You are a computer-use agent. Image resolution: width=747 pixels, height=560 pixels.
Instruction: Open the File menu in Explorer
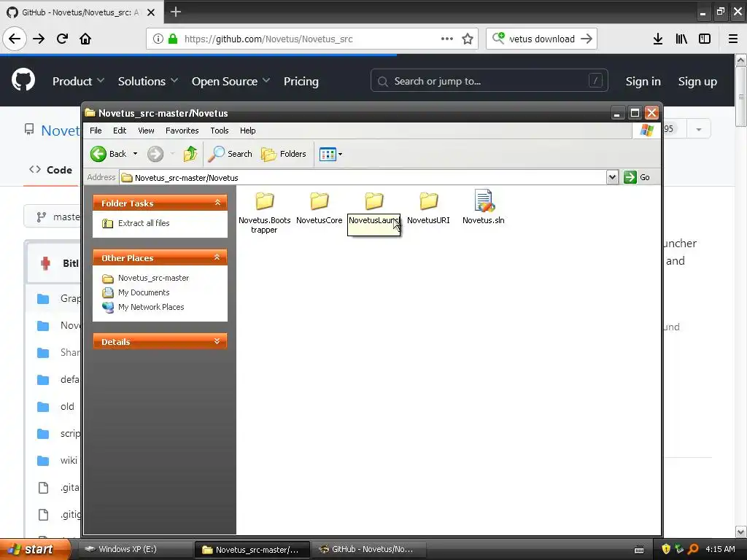click(x=96, y=131)
